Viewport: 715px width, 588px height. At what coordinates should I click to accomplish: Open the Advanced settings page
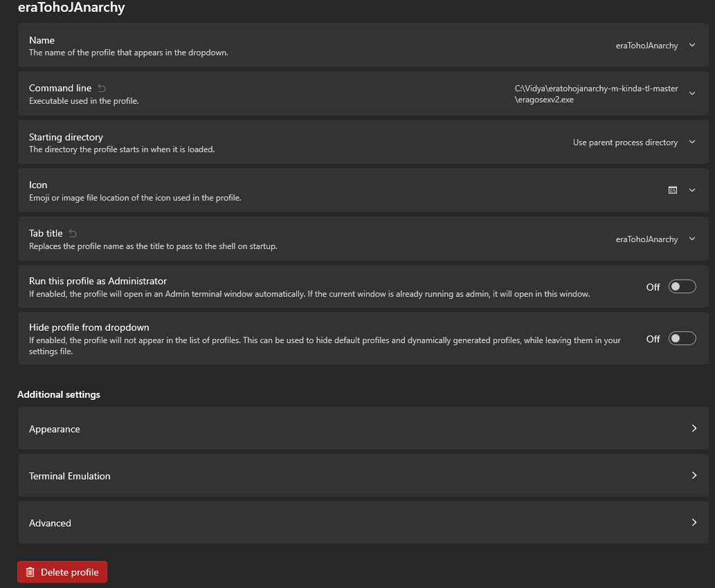tap(363, 522)
